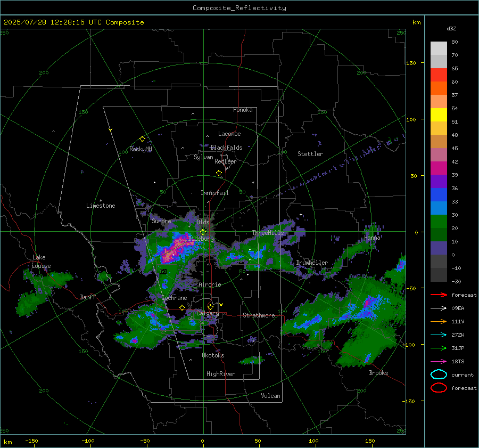Pick the blue 33-36 dBZ legend swatch
Viewport: 479px width, 448px height.
pyautogui.click(x=439, y=195)
